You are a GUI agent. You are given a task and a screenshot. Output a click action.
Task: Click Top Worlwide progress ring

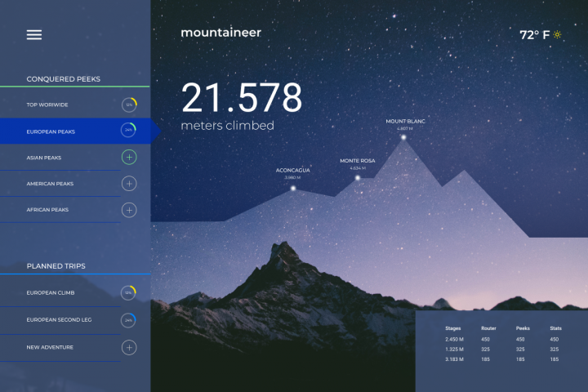[x=129, y=105]
